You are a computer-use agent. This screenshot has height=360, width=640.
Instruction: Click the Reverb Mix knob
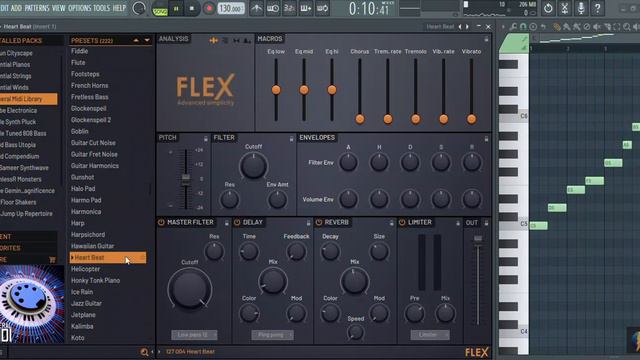[x=354, y=281]
